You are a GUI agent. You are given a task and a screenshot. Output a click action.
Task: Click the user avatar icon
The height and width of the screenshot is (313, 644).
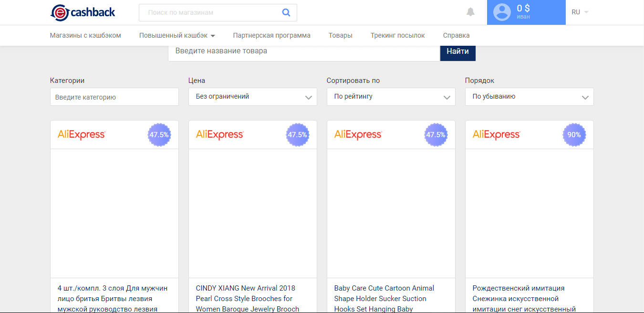[x=502, y=12]
